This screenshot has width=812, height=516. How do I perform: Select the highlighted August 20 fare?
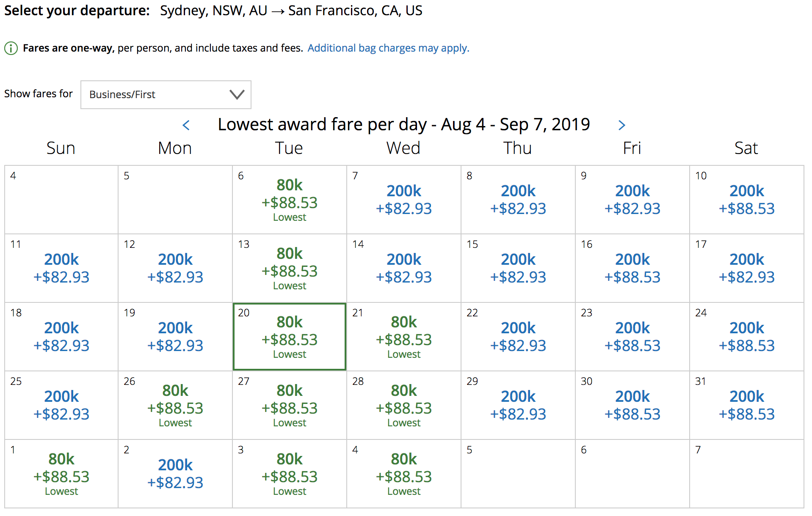point(290,337)
